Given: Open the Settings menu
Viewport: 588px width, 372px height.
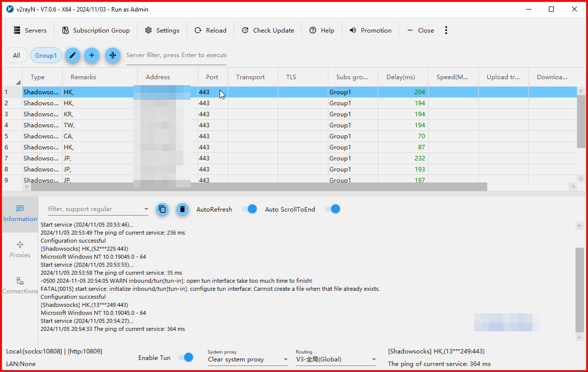Looking at the screenshot, I should [x=162, y=31].
